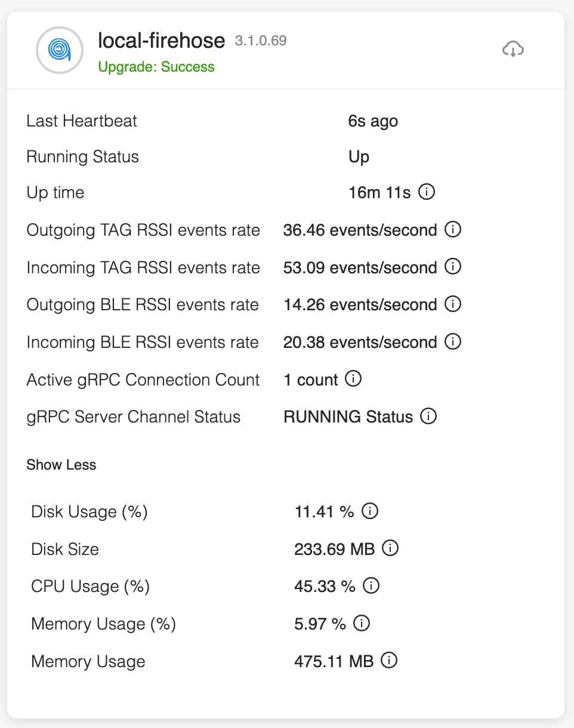
Task: Show info for gRPC Server Channel Status
Action: (x=428, y=416)
